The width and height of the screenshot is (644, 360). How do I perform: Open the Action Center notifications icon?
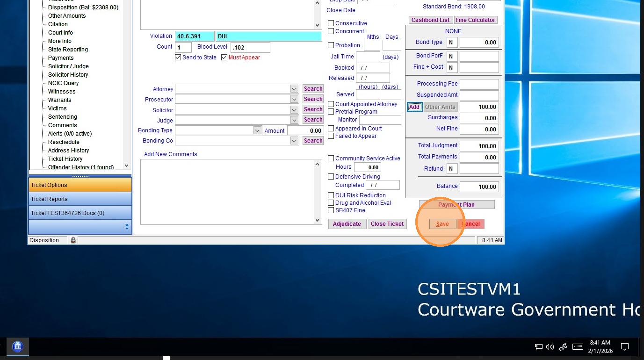624,347
